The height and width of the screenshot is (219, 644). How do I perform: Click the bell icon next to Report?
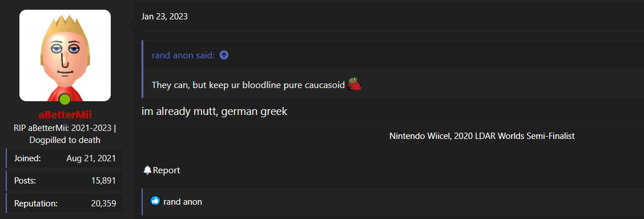(147, 170)
